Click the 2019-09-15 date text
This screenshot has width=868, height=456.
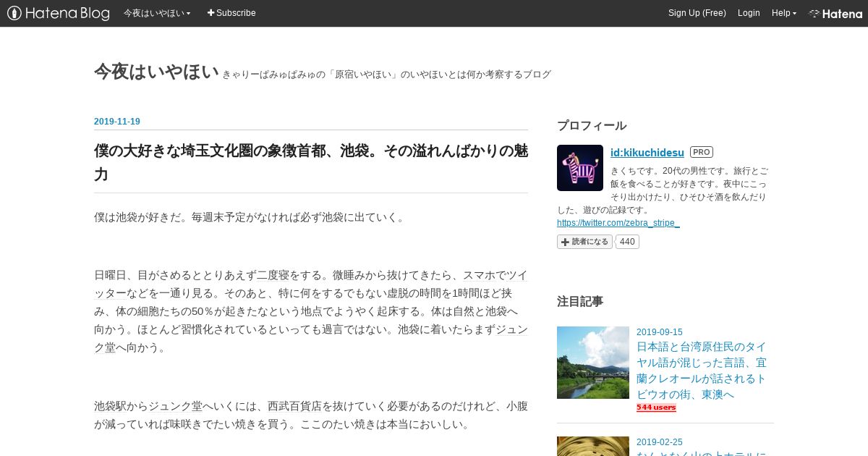(660, 332)
